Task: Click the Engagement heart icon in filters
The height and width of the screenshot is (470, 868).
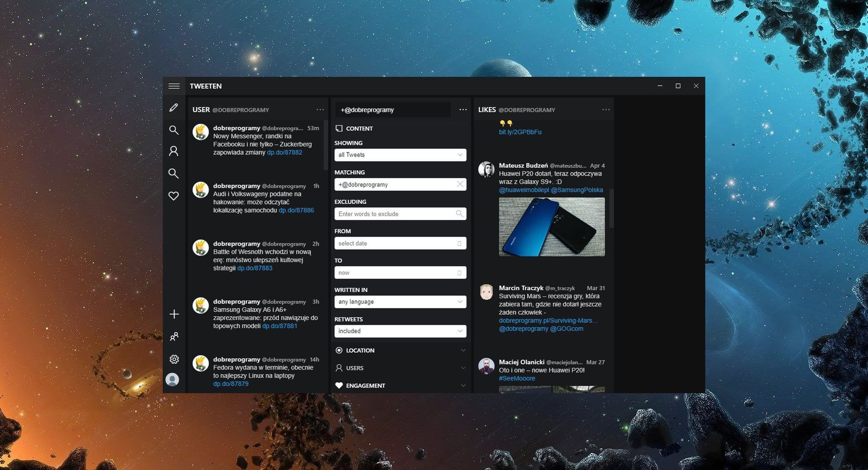Action: click(339, 385)
